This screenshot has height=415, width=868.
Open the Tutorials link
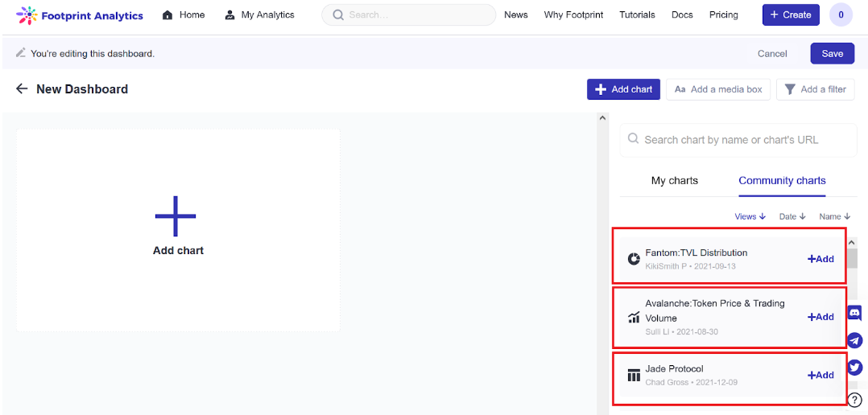637,15
